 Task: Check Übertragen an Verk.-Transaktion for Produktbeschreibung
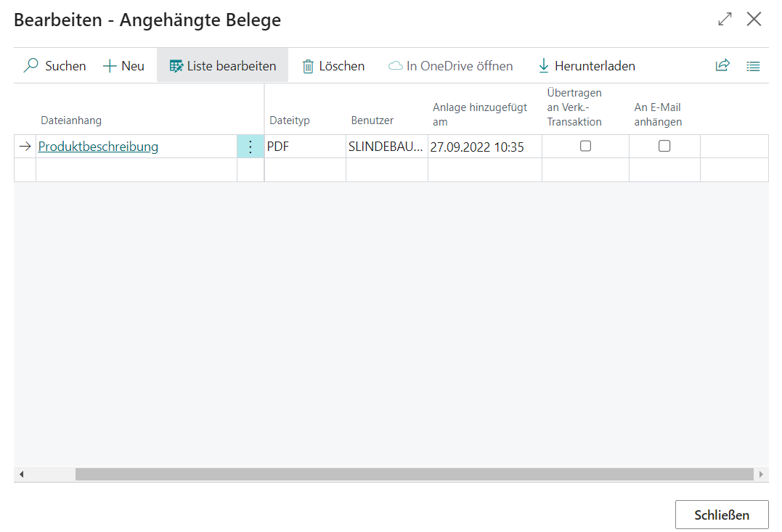585,146
